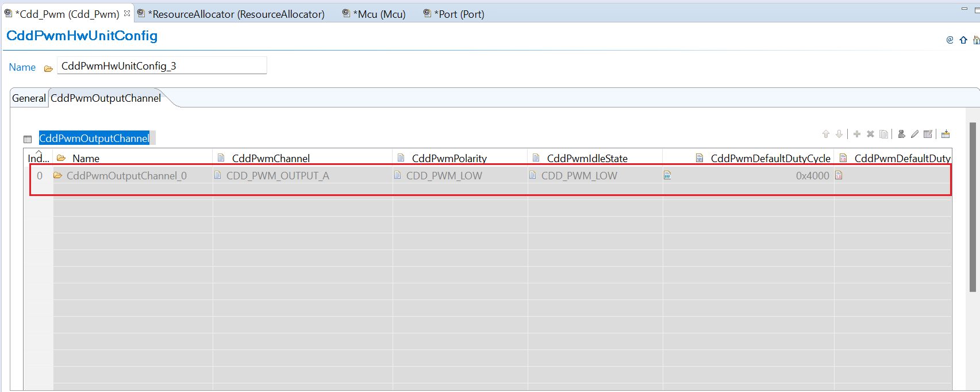Click the person-with-plus icon in table toolbar

coord(901,134)
